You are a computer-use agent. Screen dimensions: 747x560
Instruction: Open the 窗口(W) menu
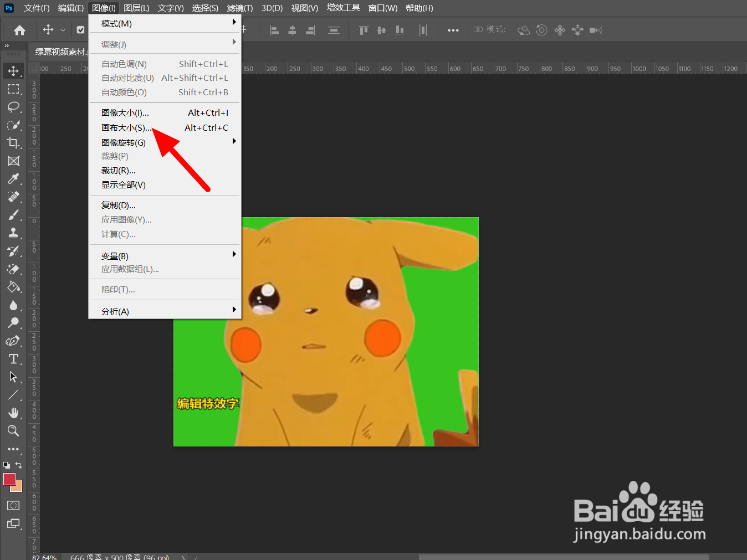pos(383,8)
